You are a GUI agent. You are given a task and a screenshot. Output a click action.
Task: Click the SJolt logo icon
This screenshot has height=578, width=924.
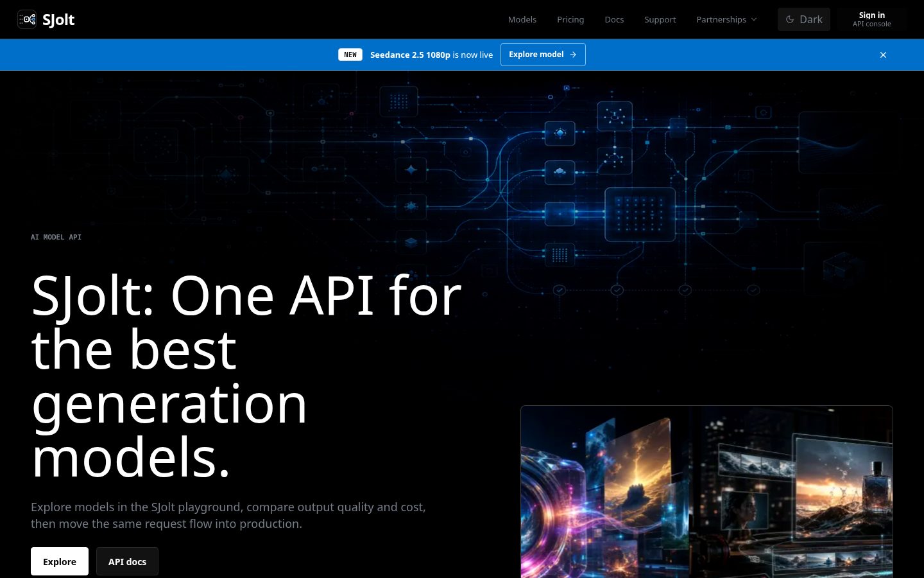pos(27,19)
